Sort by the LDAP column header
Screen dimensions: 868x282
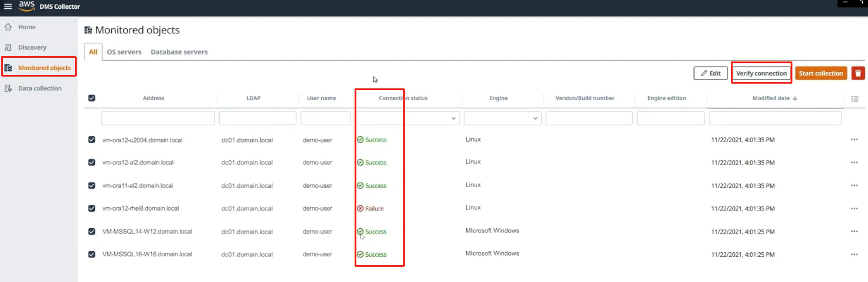click(253, 98)
